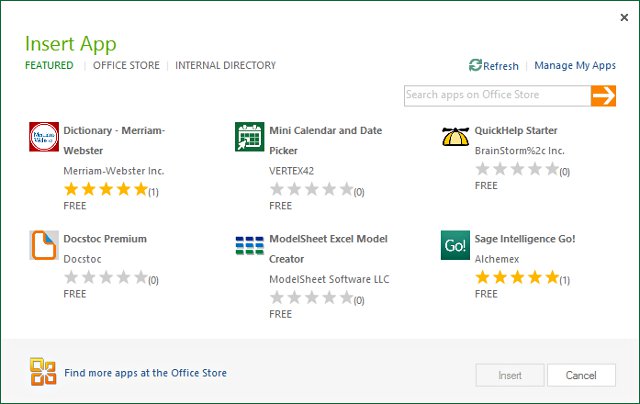Click the Alchemex publisher name
640x404 pixels.
(x=497, y=259)
